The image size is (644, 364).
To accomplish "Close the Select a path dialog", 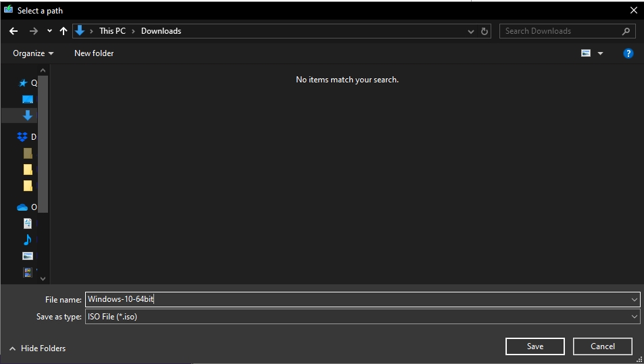I will click(634, 11).
